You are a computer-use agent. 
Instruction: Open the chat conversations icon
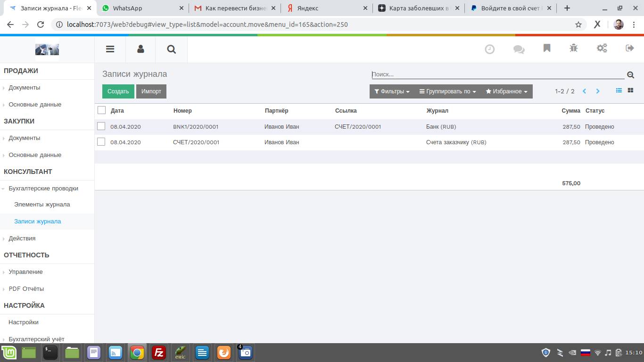pos(519,49)
